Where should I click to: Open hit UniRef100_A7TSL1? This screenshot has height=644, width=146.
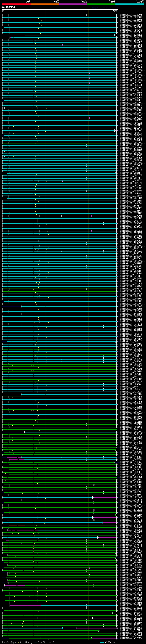click(131, 620)
